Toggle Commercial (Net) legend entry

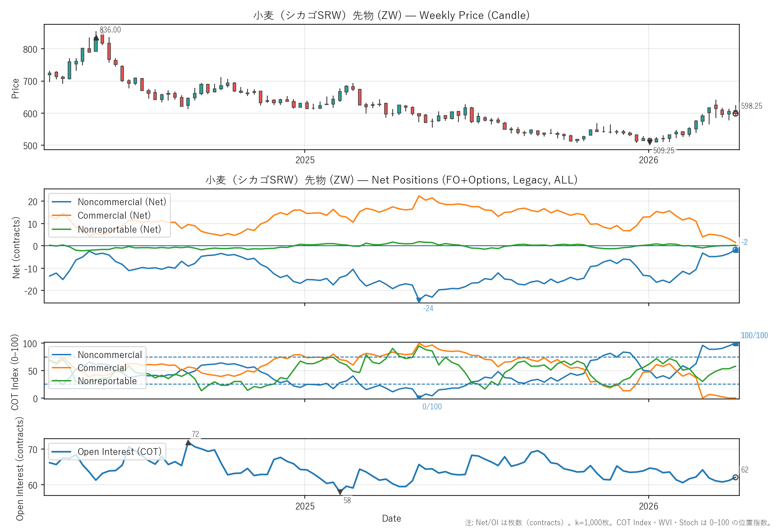click(114, 216)
